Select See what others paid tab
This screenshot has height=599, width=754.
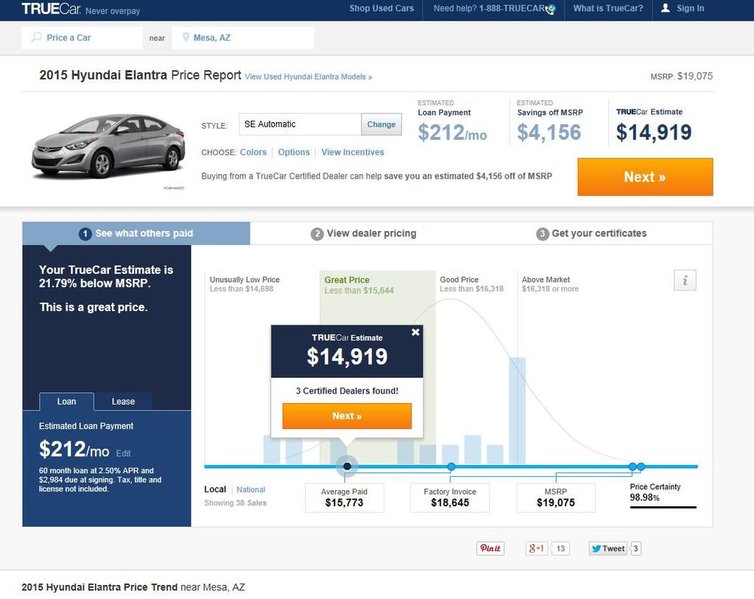click(x=136, y=233)
